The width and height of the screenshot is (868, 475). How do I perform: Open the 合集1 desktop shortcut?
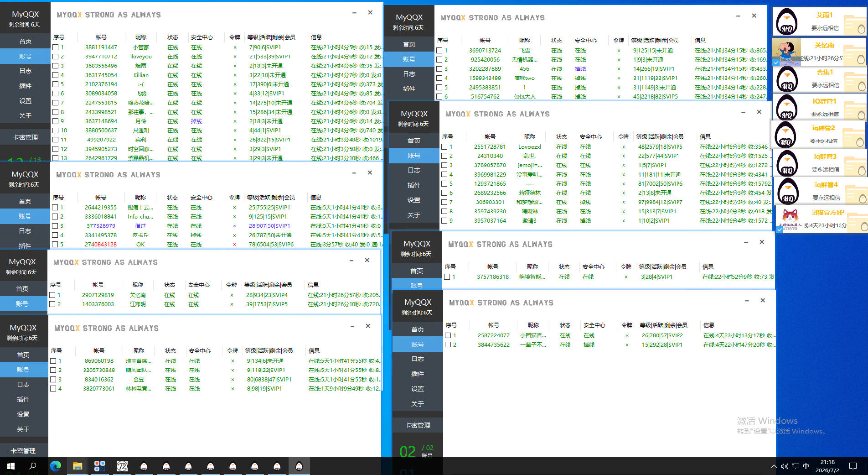point(819,79)
